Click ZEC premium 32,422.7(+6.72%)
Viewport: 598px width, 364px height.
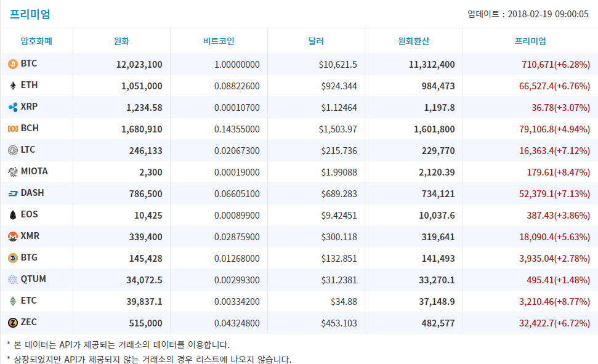pyautogui.click(x=554, y=323)
